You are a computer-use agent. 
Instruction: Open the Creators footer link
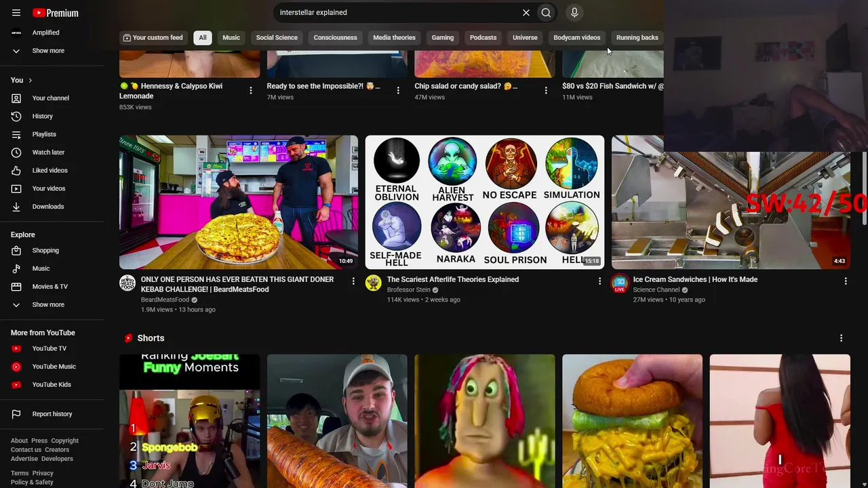pos(57,449)
